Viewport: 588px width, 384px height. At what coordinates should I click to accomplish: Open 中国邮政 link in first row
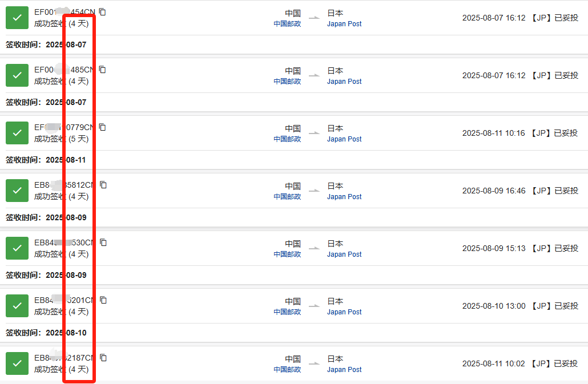(287, 23)
